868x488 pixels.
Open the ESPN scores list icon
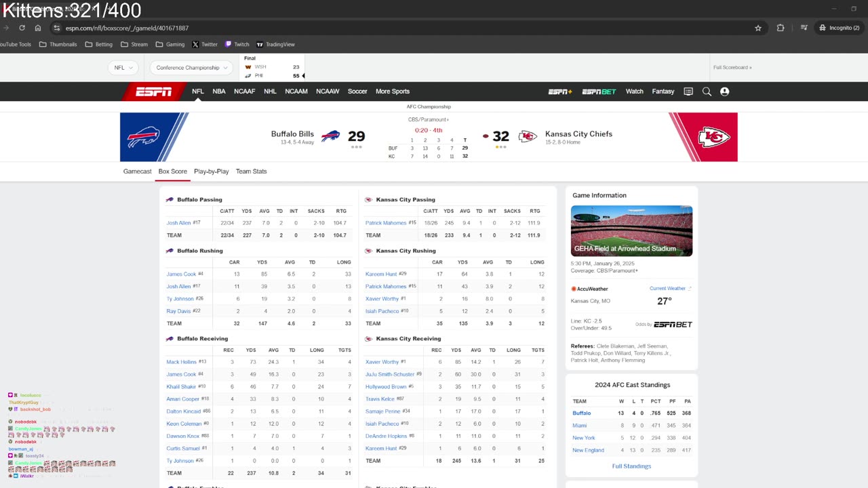(x=688, y=91)
